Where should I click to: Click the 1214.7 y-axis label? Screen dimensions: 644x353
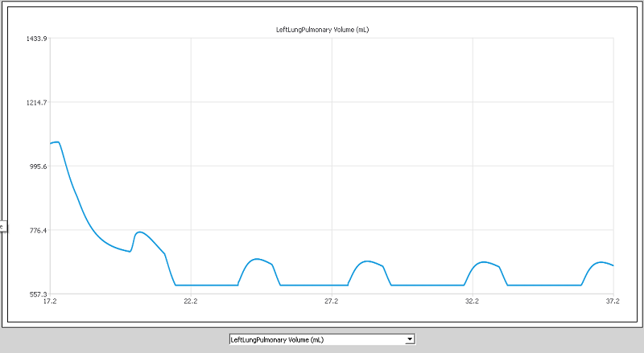tap(37, 103)
